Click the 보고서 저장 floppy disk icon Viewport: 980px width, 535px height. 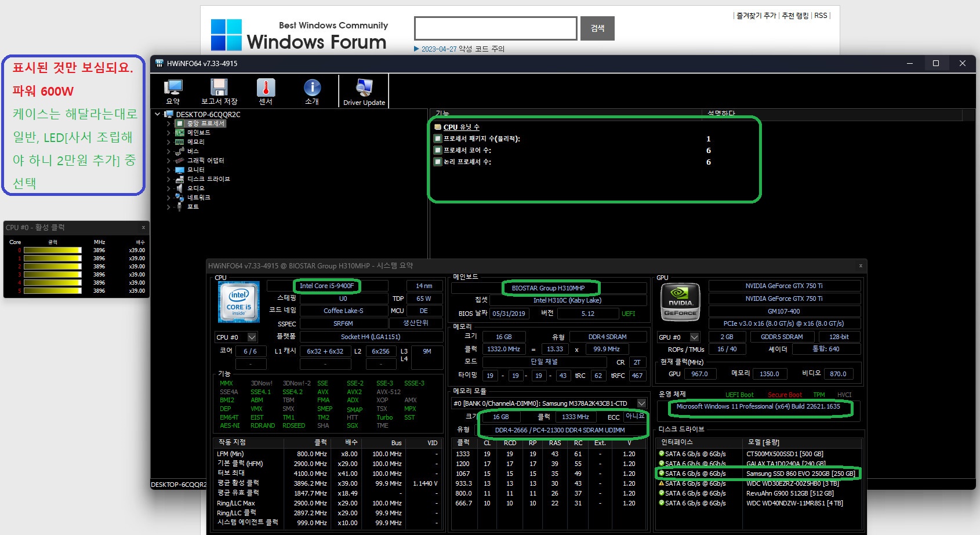pos(219,87)
